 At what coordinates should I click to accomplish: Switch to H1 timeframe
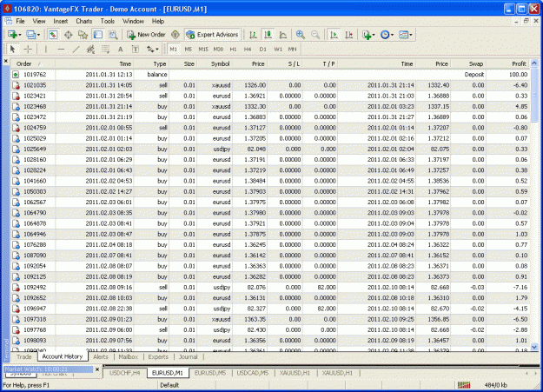(x=233, y=50)
